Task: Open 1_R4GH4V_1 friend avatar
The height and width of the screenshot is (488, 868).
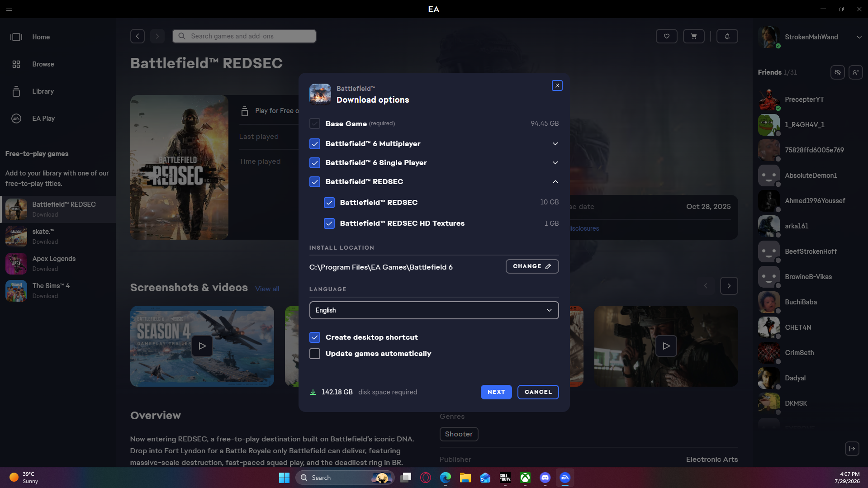Action: coord(768,125)
